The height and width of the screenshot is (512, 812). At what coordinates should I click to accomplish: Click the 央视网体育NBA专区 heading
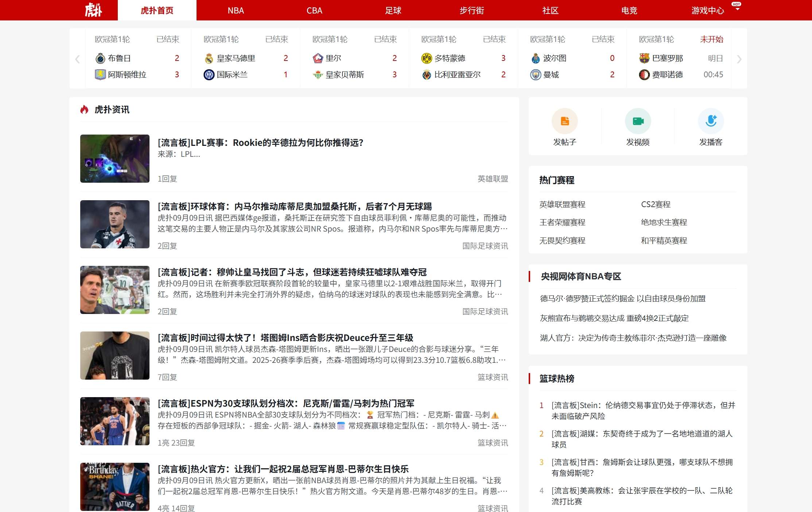pyautogui.click(x=581, y=276)
